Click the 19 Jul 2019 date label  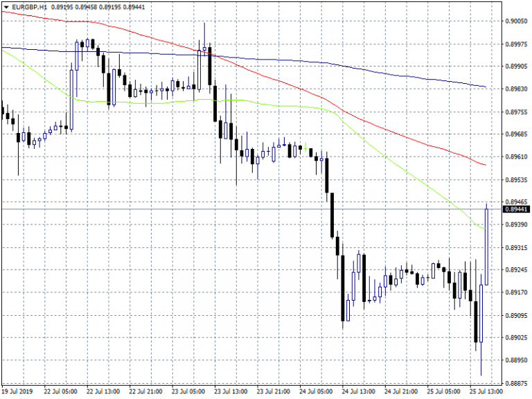click(x=19, y=391)
